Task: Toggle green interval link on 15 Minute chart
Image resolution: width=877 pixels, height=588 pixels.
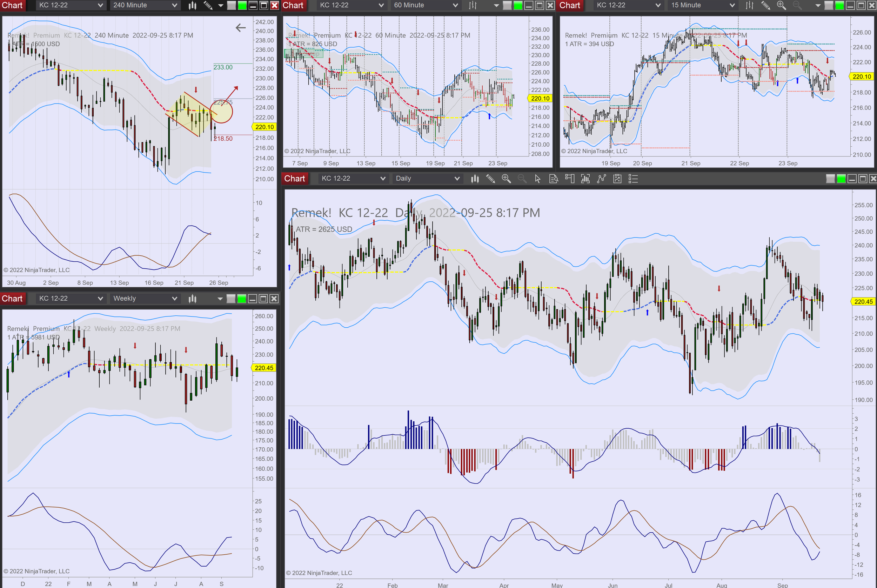Action: click(x=839, y=5)
